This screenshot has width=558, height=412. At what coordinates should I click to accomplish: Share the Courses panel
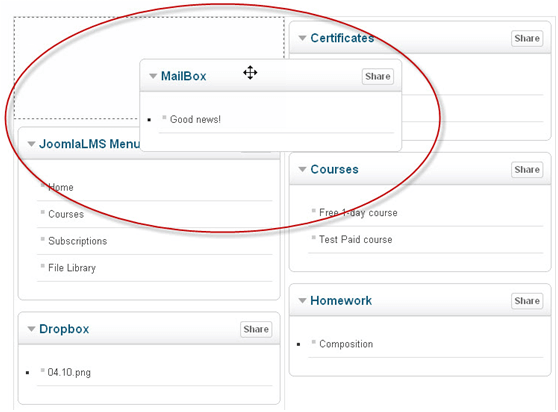[x=527, y=170]
